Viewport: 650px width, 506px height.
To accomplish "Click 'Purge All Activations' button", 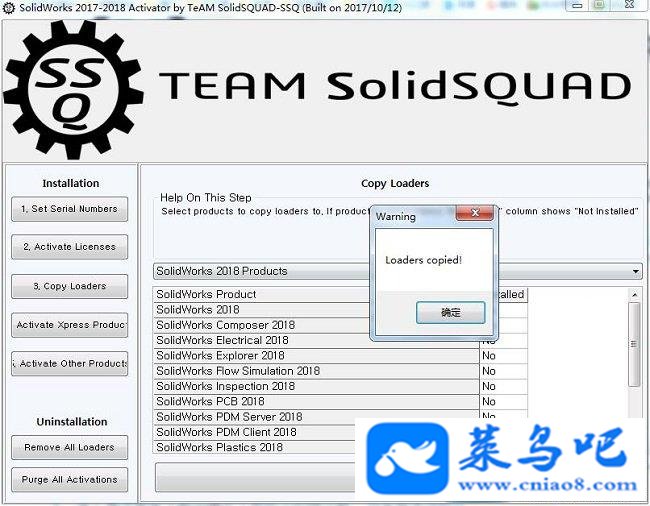I will (70, 479).
